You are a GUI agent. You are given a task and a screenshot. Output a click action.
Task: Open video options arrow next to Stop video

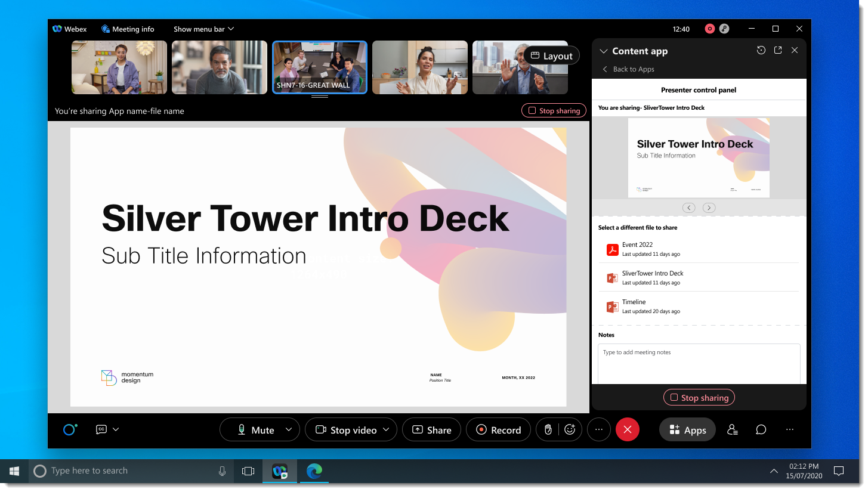[386, 429]
